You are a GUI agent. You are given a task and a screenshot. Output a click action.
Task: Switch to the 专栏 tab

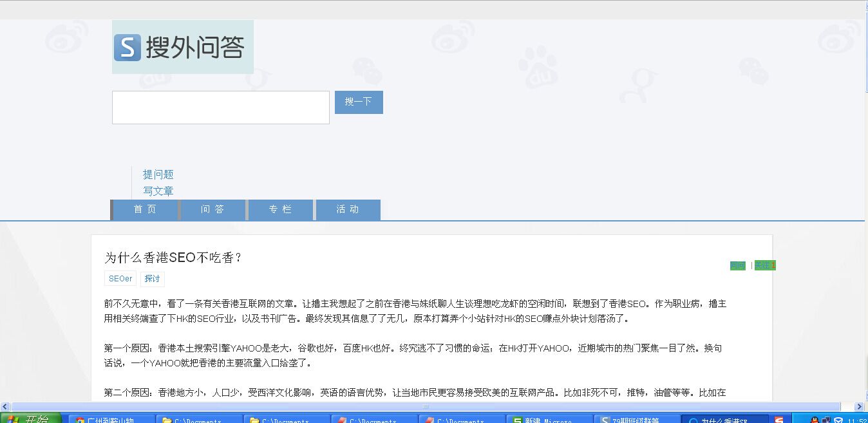pyautogui.click(x=280, y=210)
